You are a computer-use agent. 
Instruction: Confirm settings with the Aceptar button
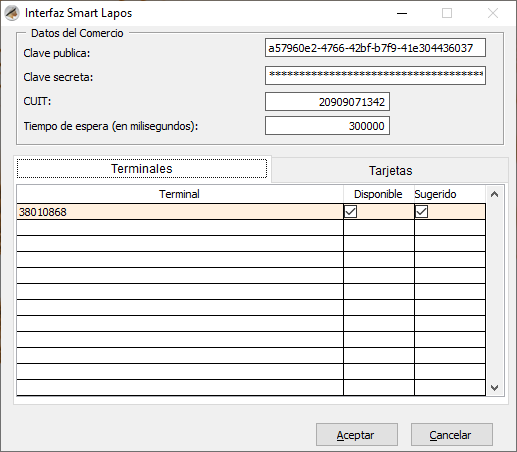[357, 435]
